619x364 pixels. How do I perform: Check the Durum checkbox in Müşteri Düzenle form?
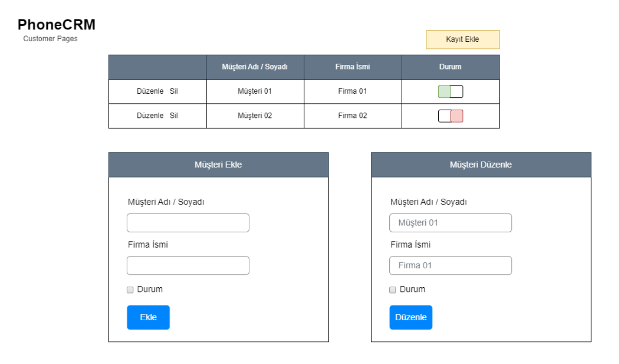click(x=392, y=289)
